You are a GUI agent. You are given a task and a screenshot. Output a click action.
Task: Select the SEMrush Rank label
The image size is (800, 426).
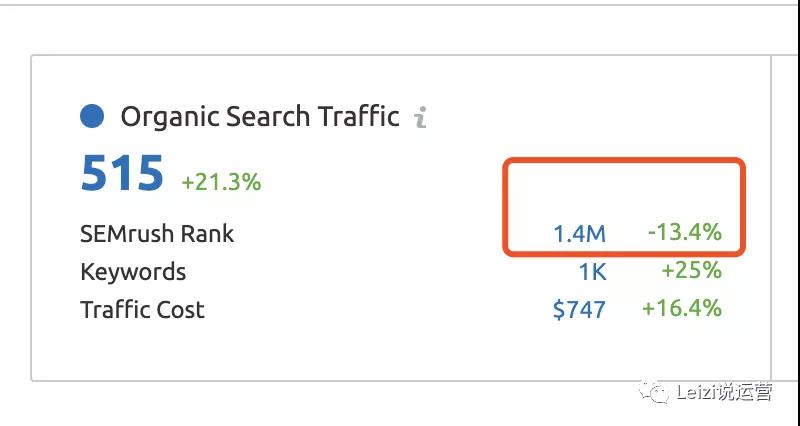click(157, 234)
